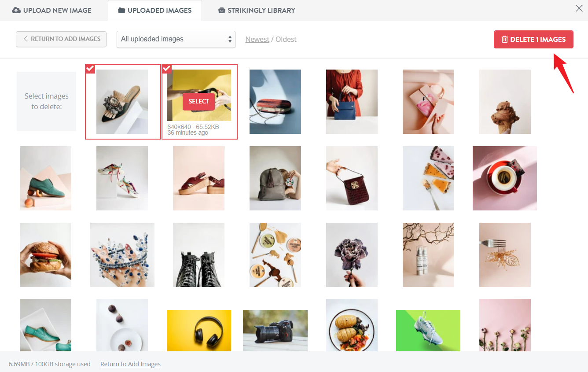
Task: Click the Strikingly Library box icon
Action: (222, 11)
